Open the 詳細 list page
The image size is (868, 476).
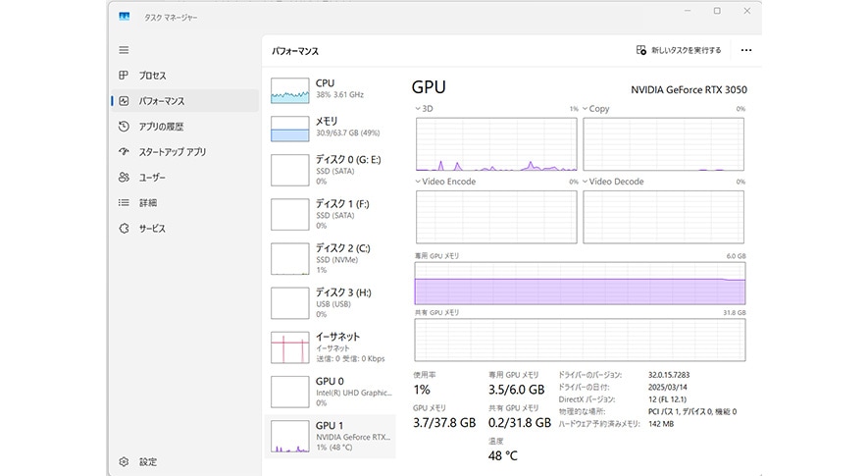pos(147,203)
